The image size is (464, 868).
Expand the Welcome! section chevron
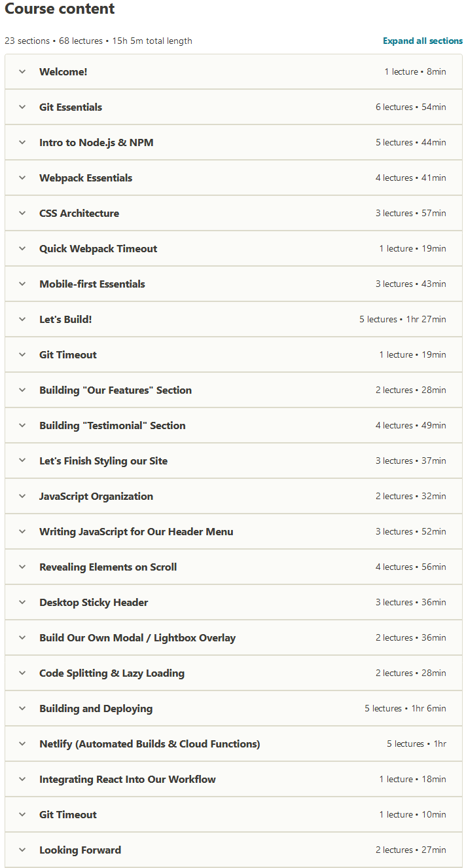point(22,71)
